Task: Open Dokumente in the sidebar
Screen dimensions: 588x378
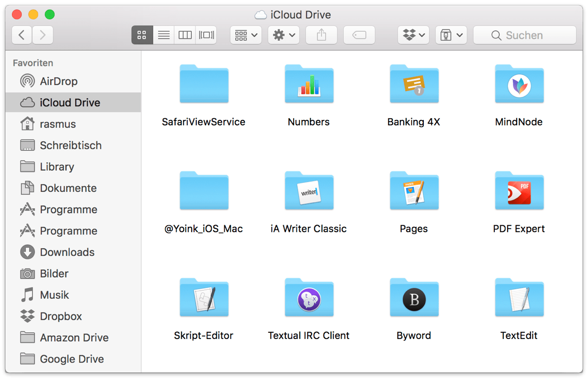Action: click(x=73, y=188)
